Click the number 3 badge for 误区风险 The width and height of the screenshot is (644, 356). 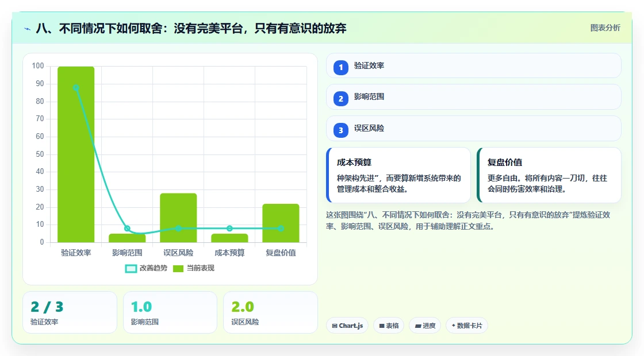coord(341,130)
